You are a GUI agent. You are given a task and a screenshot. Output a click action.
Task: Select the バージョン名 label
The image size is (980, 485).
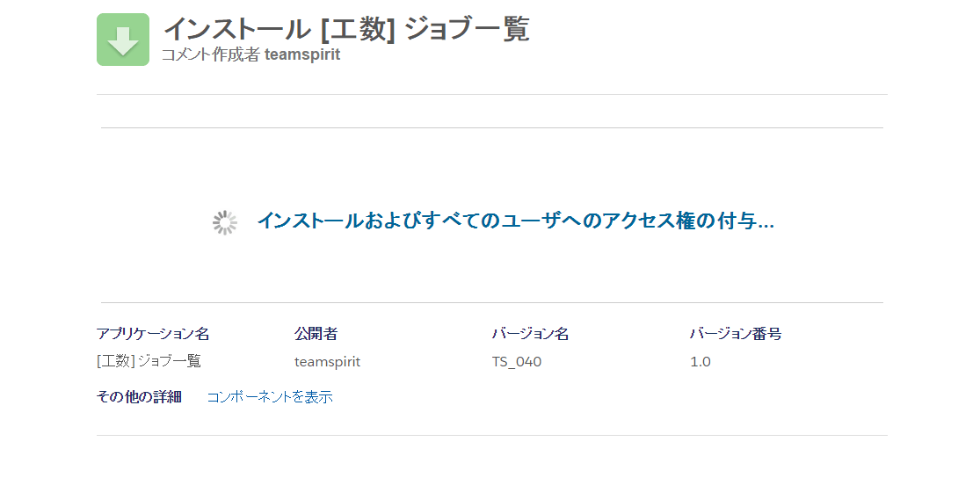click(x=530, y=334)
